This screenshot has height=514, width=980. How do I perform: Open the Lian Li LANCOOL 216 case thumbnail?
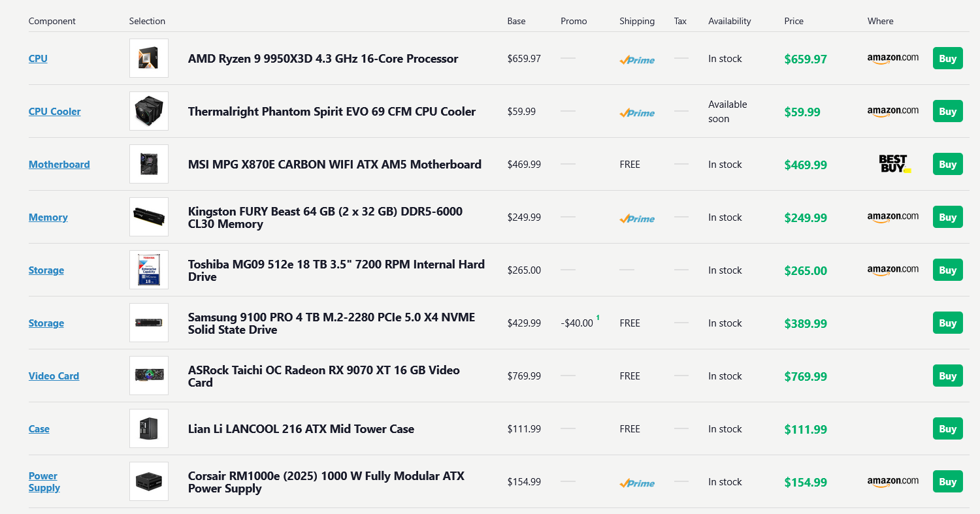pyautogui.click(x=149, y=428)
